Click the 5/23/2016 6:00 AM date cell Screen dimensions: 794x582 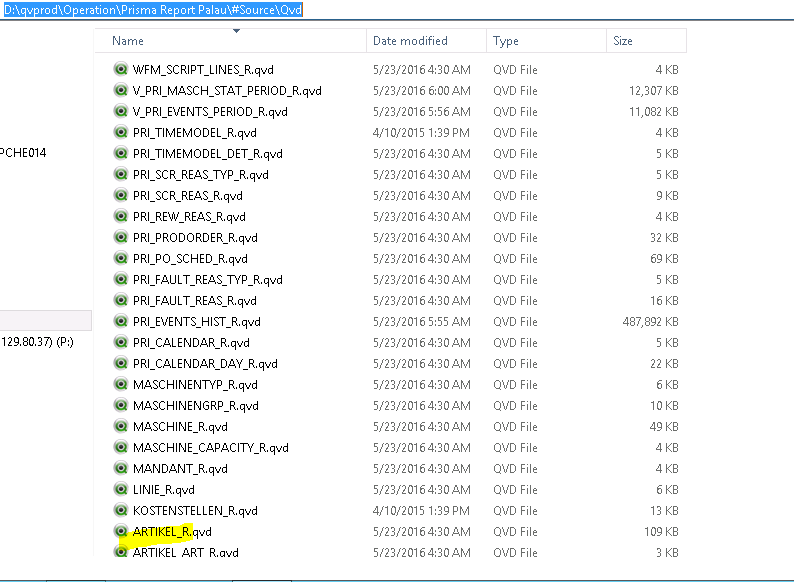[422, 91]
